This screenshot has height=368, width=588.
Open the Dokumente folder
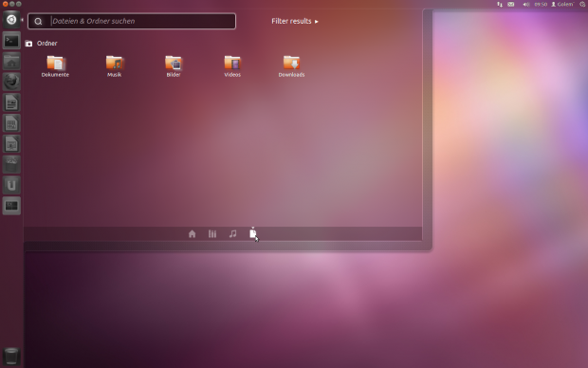[x=55, y=66]
